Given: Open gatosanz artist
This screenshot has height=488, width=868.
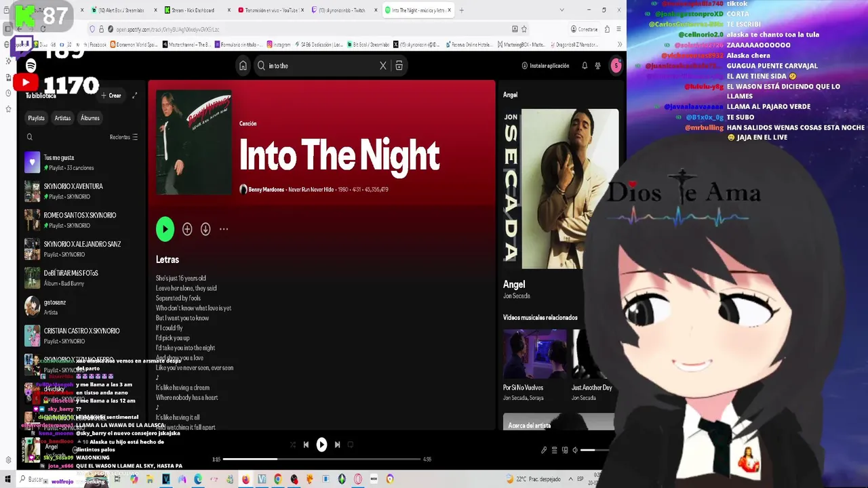Looking at the screenshot, I should click(81, 307).
